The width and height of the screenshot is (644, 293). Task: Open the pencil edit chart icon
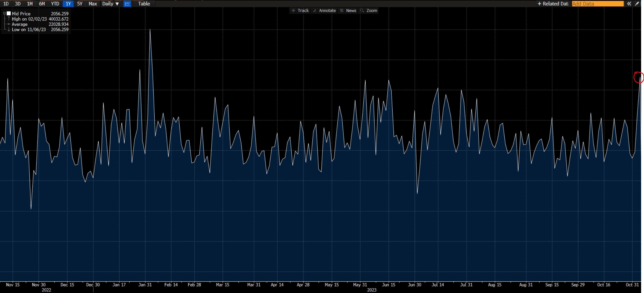(637, 4)
